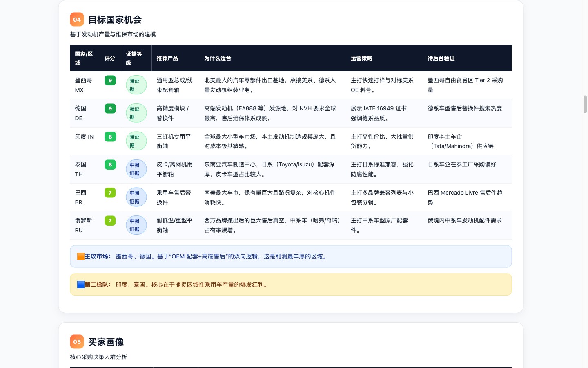Click 中强证据 tag in 俄罗斯 row
The width and height of the screenshot is (588, 368).
click(x=136, y=225)
